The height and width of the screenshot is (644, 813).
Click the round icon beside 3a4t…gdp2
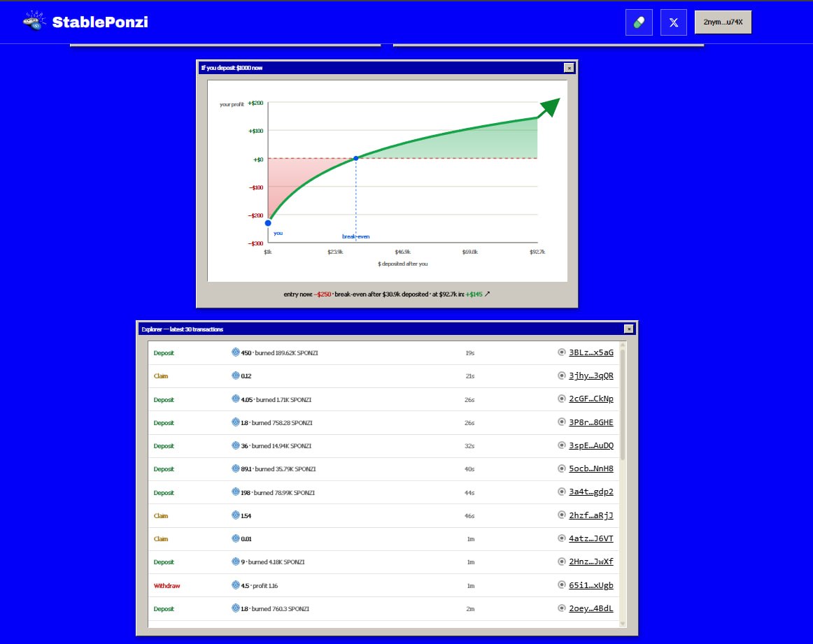click(x=562, y=491)
